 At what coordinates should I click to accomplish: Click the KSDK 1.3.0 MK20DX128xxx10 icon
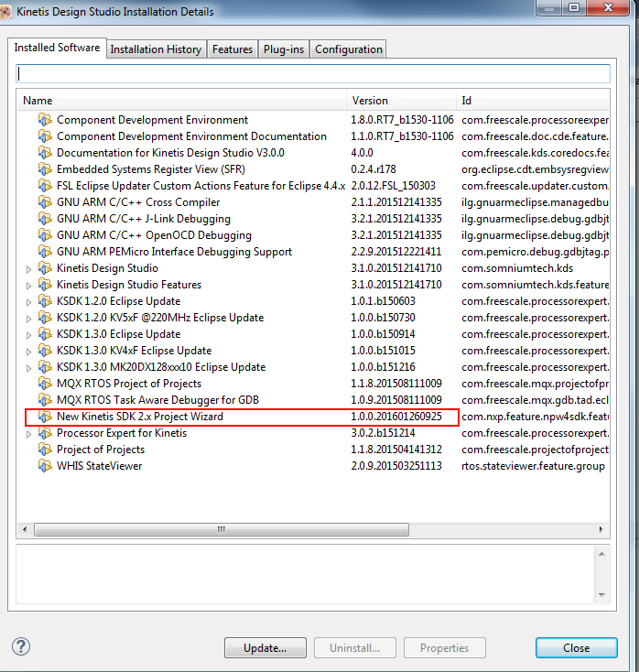pyautogui.click(x=45, y=367)
